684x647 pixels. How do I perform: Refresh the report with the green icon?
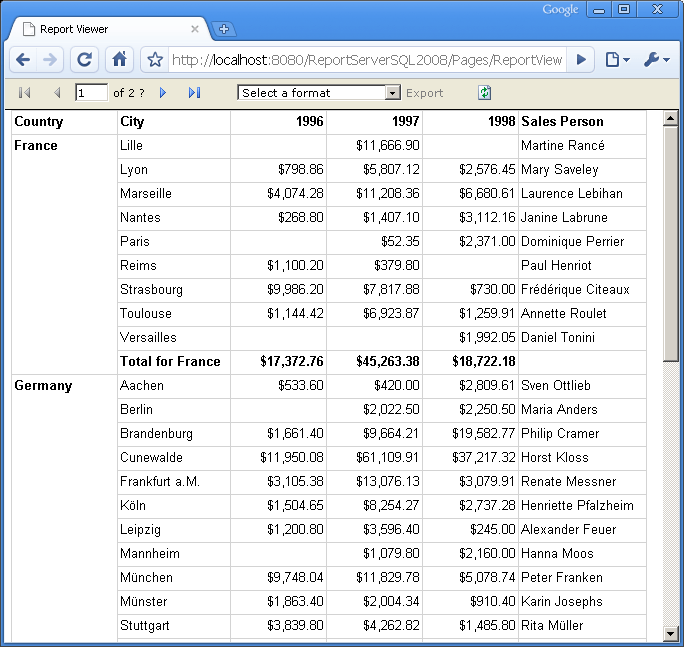(485, 92)
